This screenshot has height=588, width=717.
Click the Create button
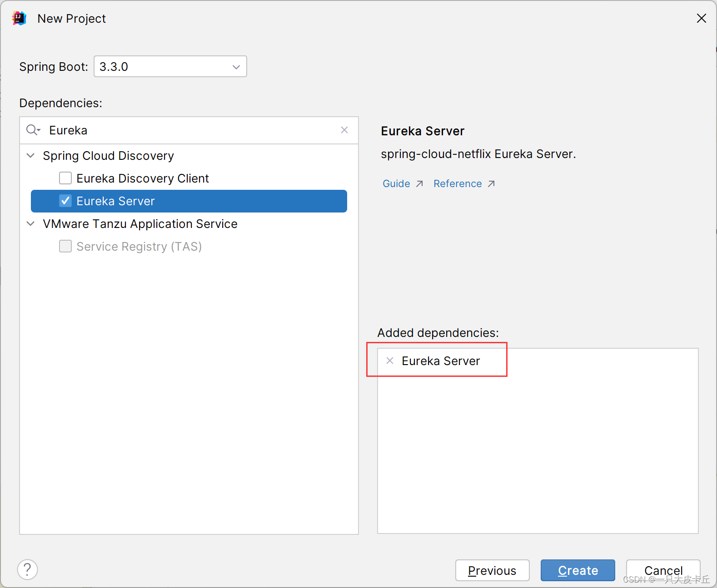click(578, 570)
